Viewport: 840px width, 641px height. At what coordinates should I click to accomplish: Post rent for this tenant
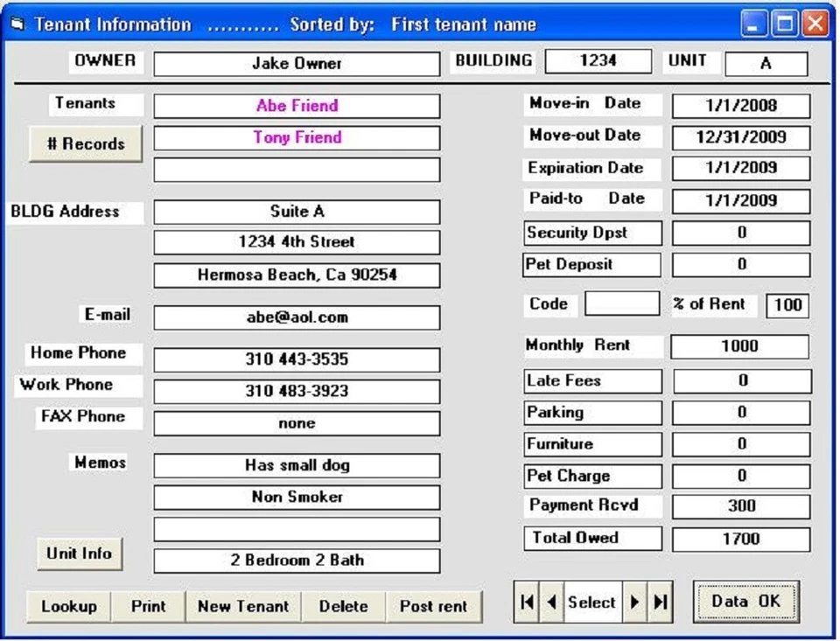pos(435,606)
